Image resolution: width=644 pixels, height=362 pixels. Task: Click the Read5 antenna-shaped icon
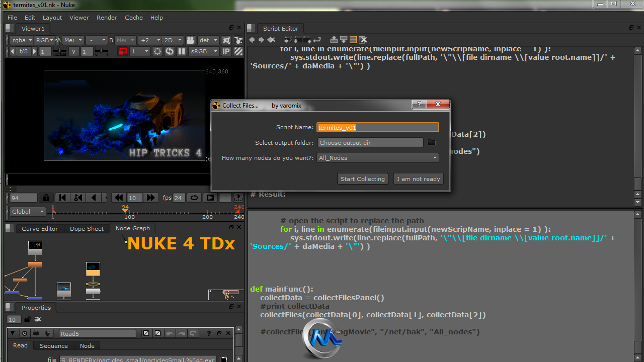(x=36, y=333)
